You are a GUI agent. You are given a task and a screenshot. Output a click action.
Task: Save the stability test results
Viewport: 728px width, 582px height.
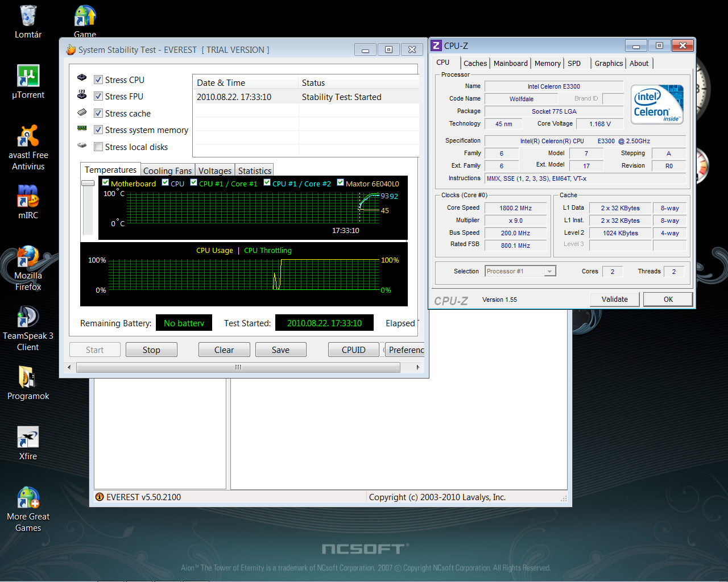coord(280,350)
